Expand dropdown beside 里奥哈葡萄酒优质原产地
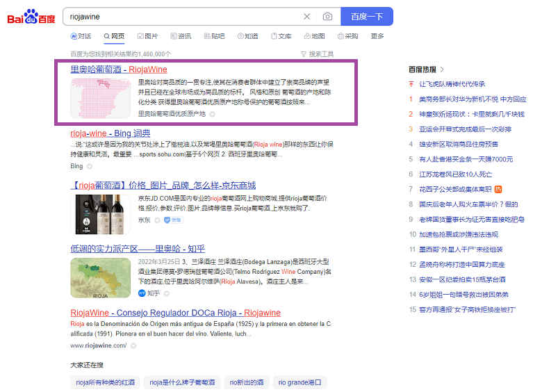The image size is (533, 392). click(x=212, y=114)
